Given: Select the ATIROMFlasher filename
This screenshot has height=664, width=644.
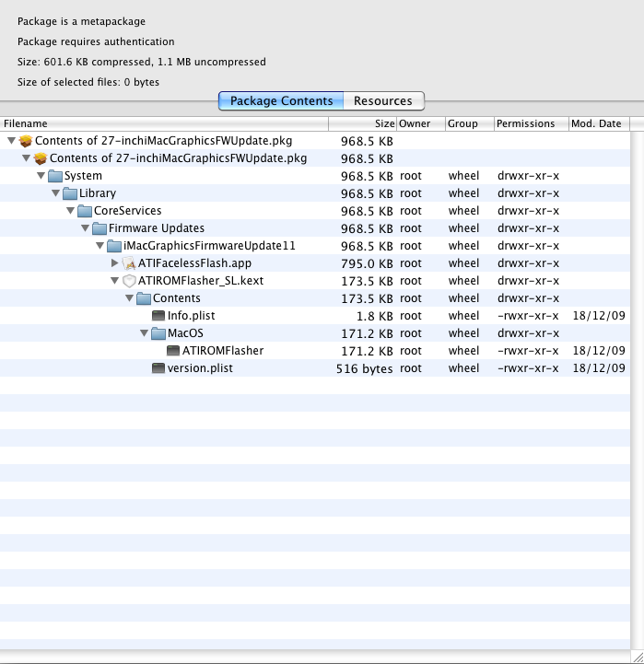Looking at the screenshot, I should (223, 351).
